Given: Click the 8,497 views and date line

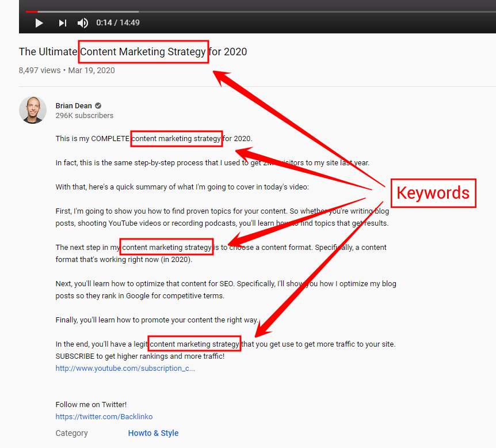Looking at the screenshot, I should point(67,70).
